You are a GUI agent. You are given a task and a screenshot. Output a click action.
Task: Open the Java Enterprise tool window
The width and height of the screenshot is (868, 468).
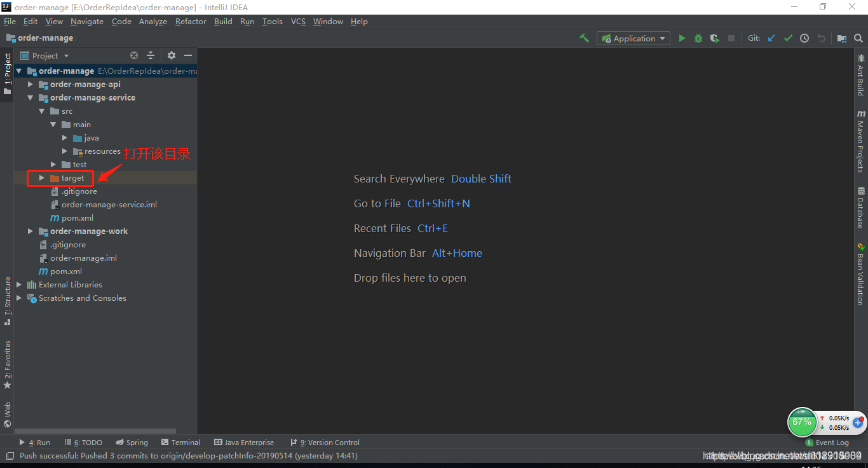(244, 443)
